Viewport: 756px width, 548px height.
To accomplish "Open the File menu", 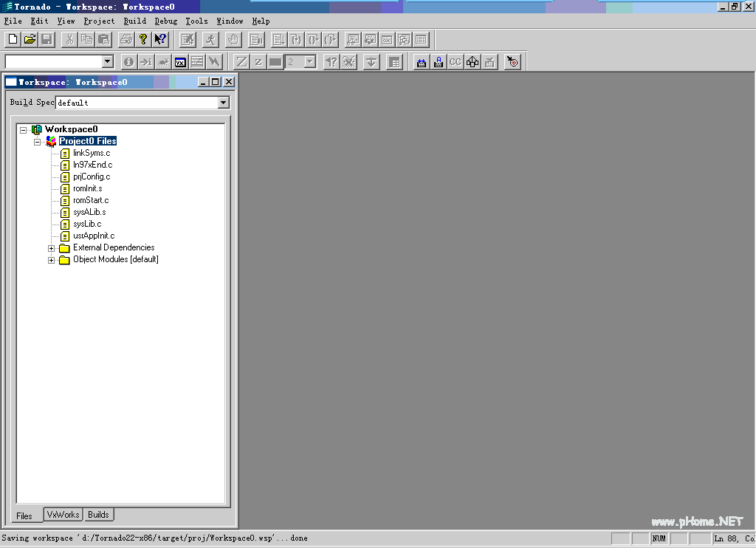I will [x=13, y=21].
